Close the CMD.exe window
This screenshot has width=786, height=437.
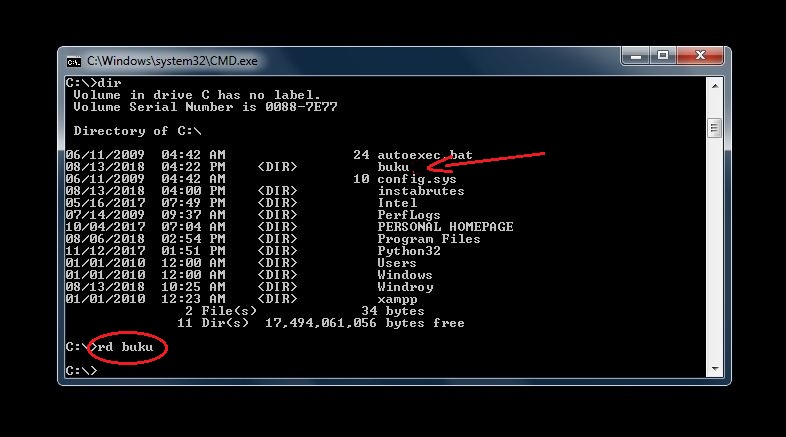click(x=700, y=56)
